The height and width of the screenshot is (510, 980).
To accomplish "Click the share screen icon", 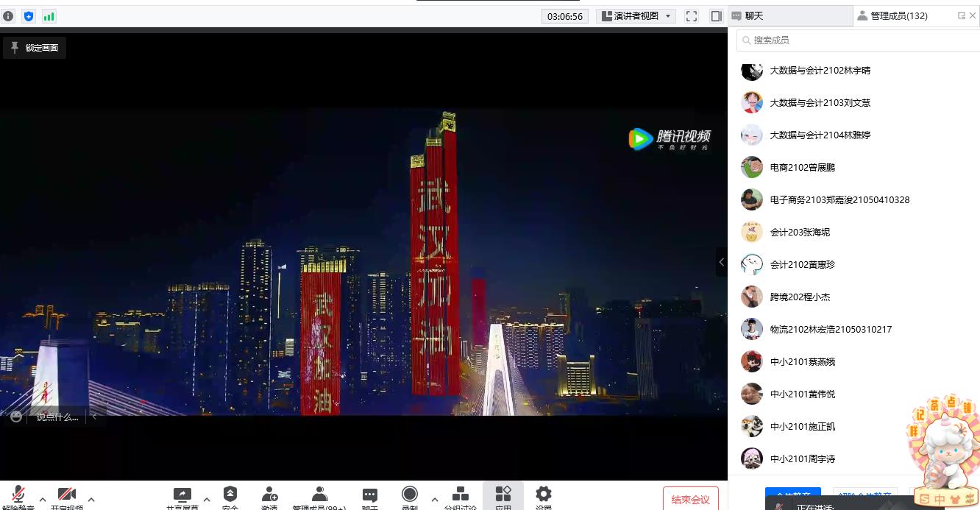I will point(182,495).
